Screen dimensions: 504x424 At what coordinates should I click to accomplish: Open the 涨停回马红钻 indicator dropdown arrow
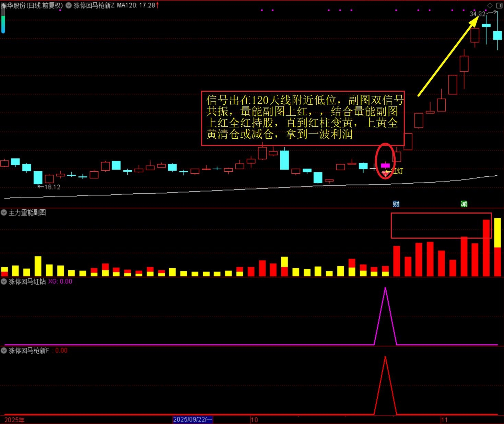pyautogui.click(x=4, y=282)
